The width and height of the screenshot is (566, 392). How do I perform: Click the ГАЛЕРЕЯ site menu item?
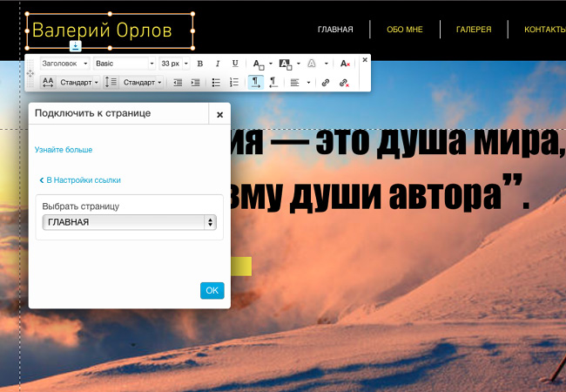pos(474,30)
